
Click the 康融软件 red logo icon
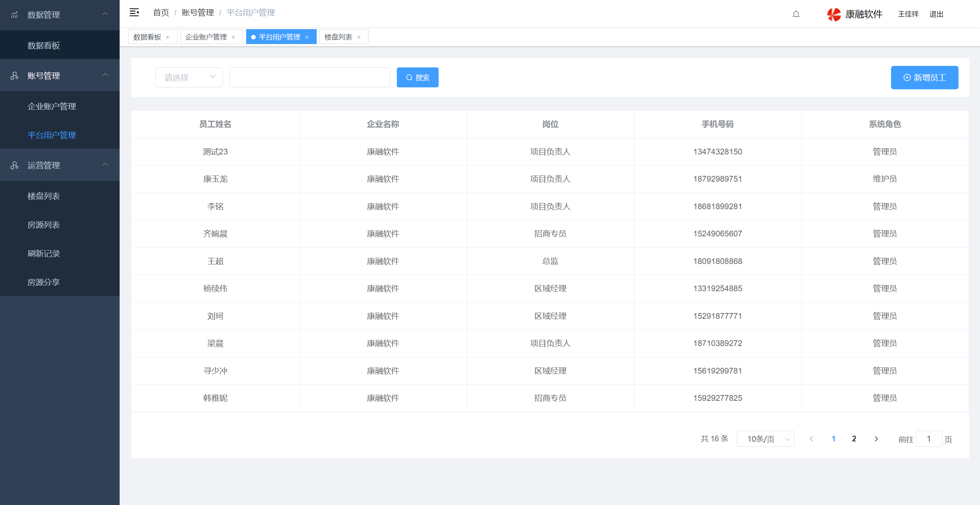(834, 14)
